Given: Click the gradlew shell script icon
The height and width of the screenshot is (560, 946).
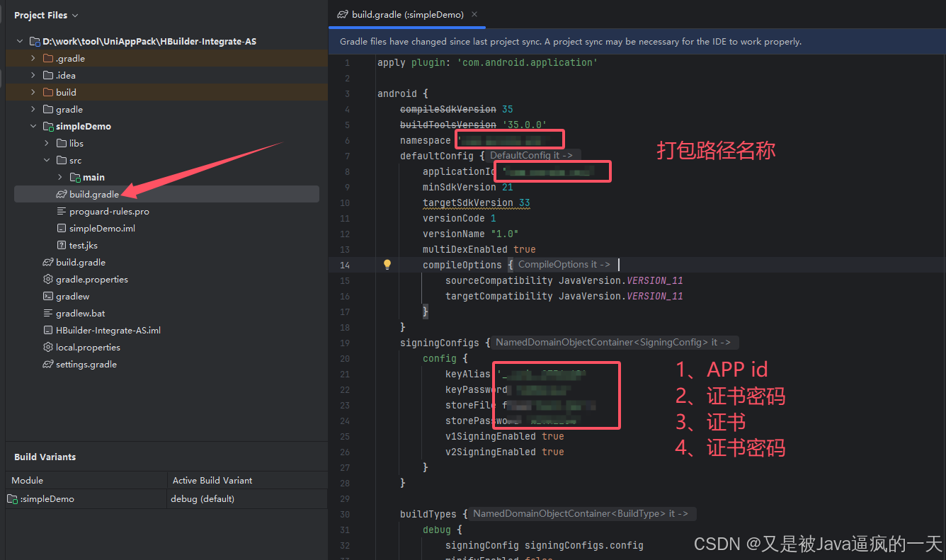Looking at the screenshot, I should click(x=48, y=296).
